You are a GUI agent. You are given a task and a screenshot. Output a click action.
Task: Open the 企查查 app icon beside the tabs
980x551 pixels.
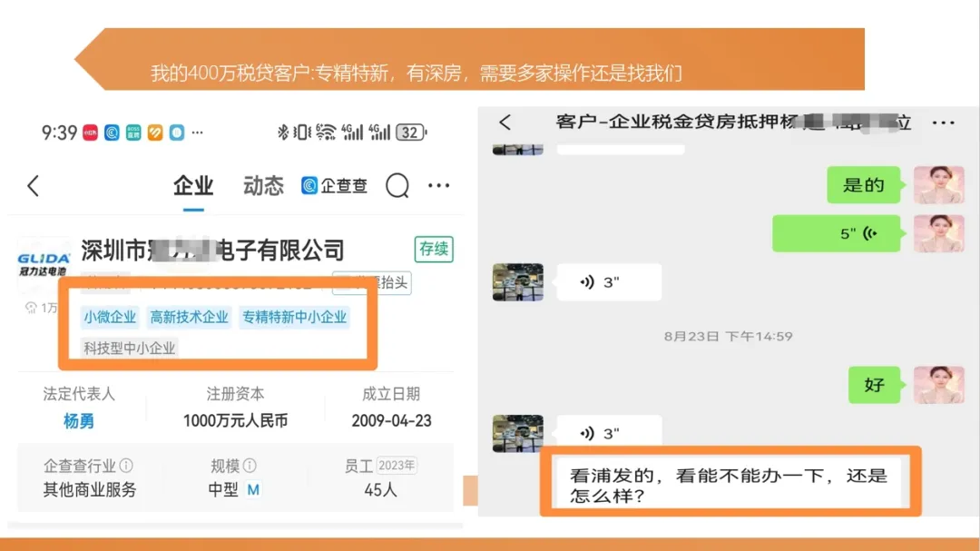click(309, 185)
